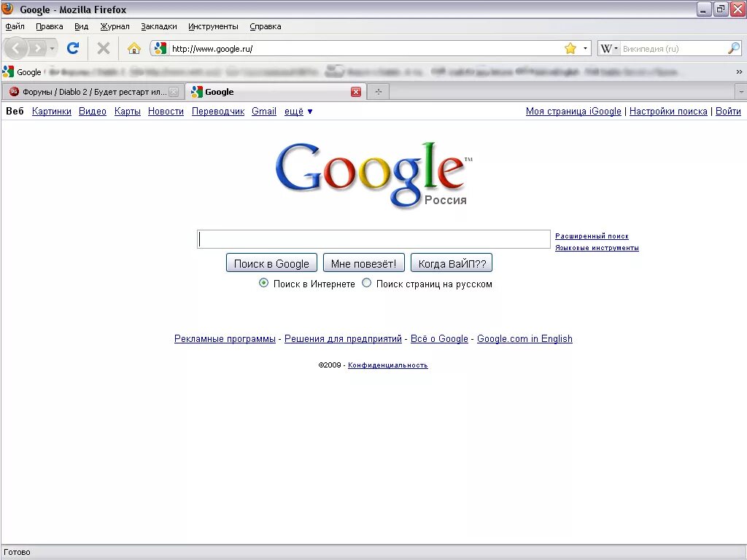This screenshot has height=560, width=747.
Task: Select Поиск страниц на русском radio button
Action: (x=366, y=283)
